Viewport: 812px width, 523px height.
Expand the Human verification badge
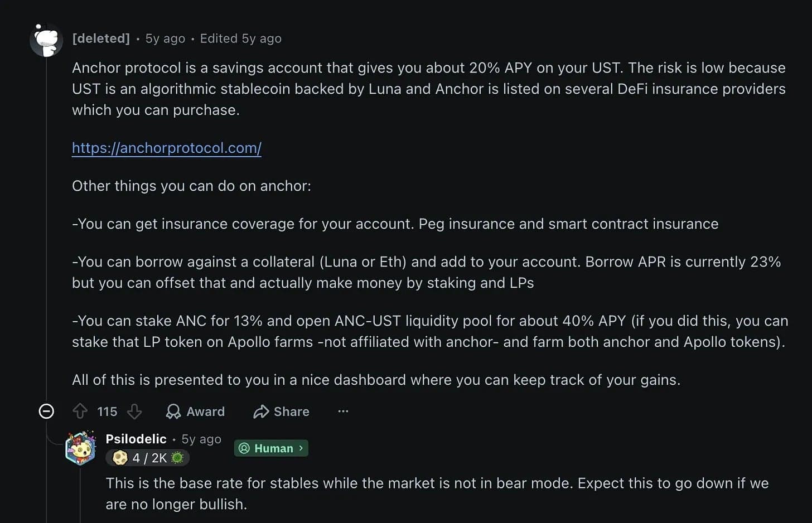tap(271, 448)
